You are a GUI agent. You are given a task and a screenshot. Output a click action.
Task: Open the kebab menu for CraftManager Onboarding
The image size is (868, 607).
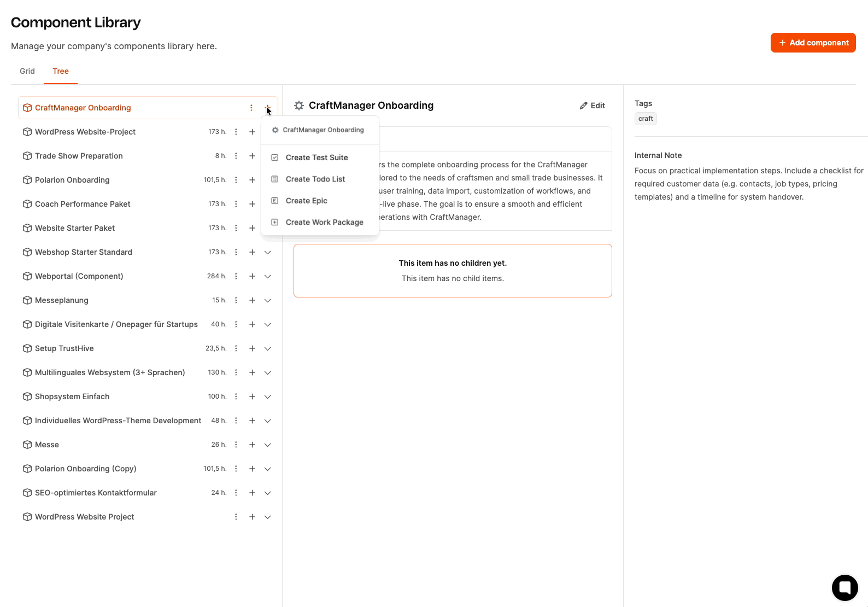(x=251, y=108)
